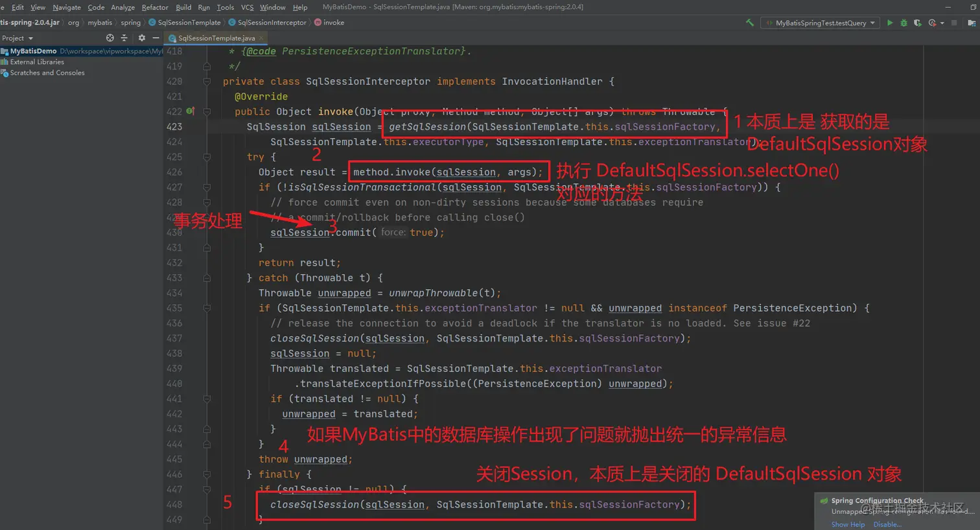Click SqlSessionInterceptor class icon in breadcrumb
The image size is (980, 530).
point(232,23)
